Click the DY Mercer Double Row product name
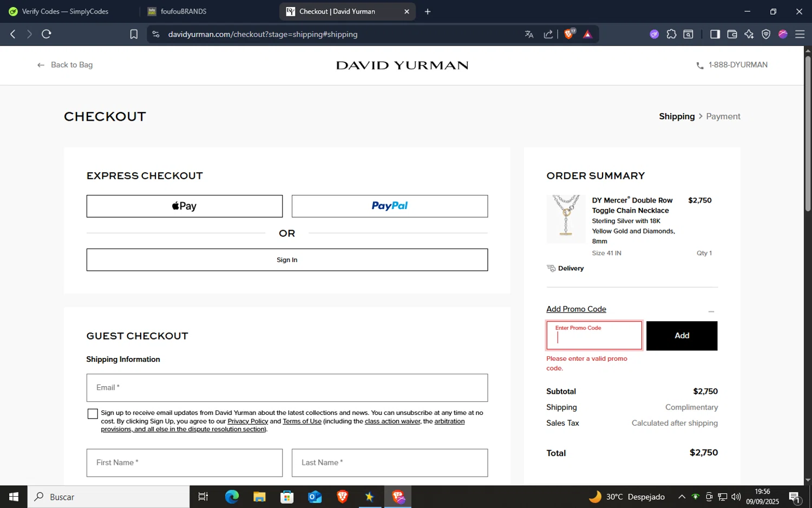812x508 pixels. point(632,205)
